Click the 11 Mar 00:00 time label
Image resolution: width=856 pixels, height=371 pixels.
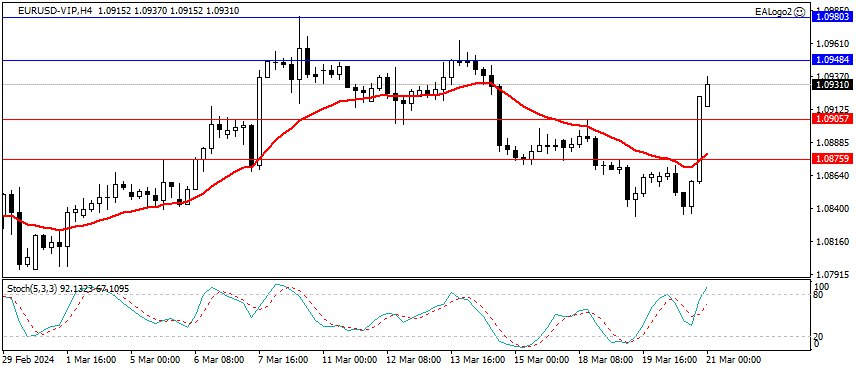(x=349, y=361)
